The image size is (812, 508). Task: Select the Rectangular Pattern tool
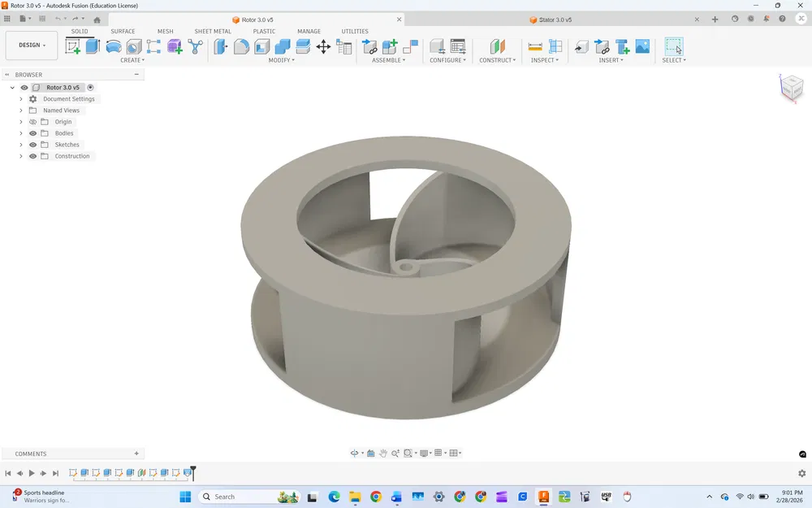(153, 46)
